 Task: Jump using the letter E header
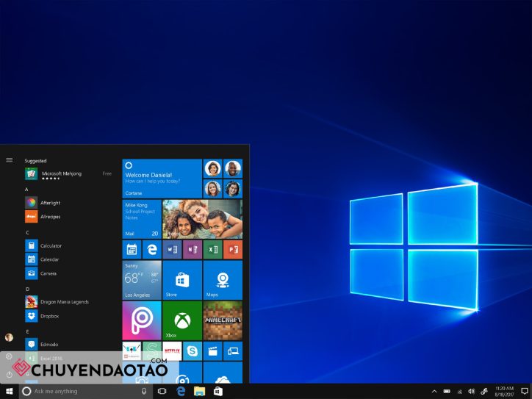point(27,331)
